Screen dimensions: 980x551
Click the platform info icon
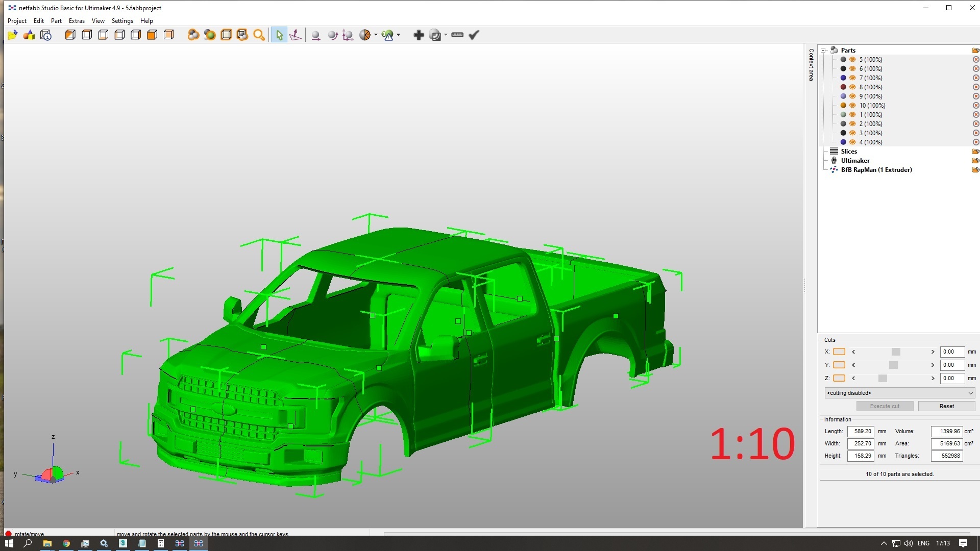pyautogui.click(x=45, y=35)
